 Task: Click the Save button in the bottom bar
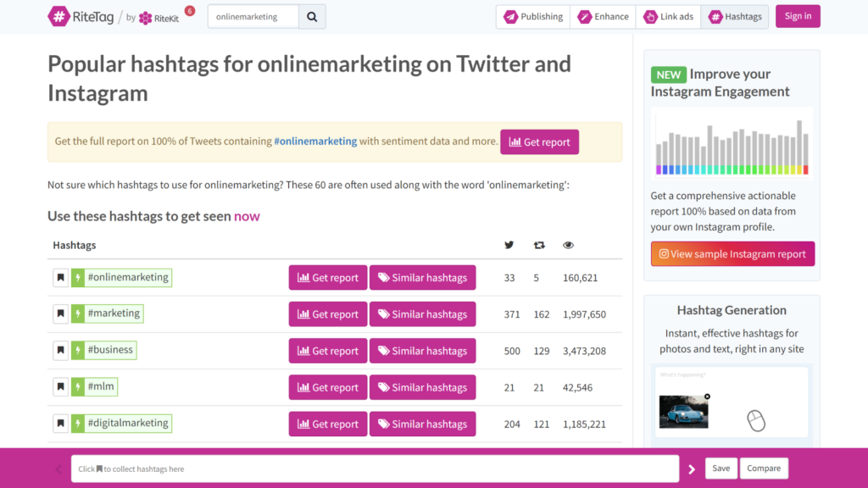point(721,469)
